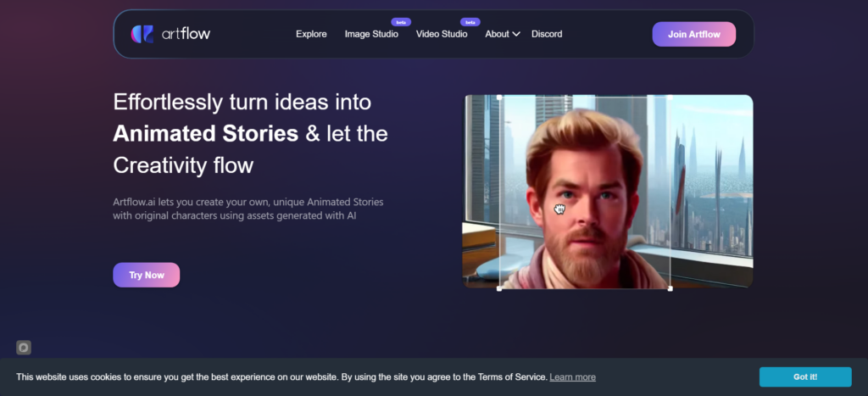Open the Explore page
This screenshot has width=868, height=396.
coord(311,34)
